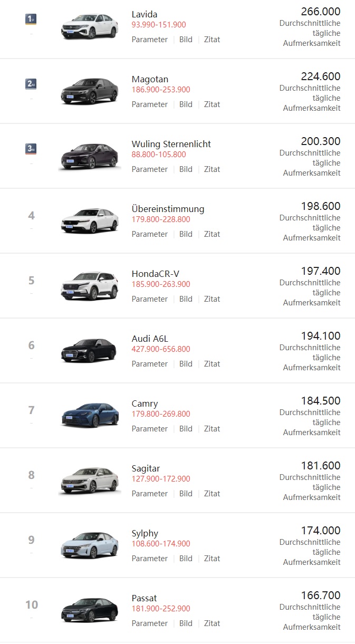This screenshot has height=644, width=355.
Task: Open Zitat for Passat
Action: point(212,623)
